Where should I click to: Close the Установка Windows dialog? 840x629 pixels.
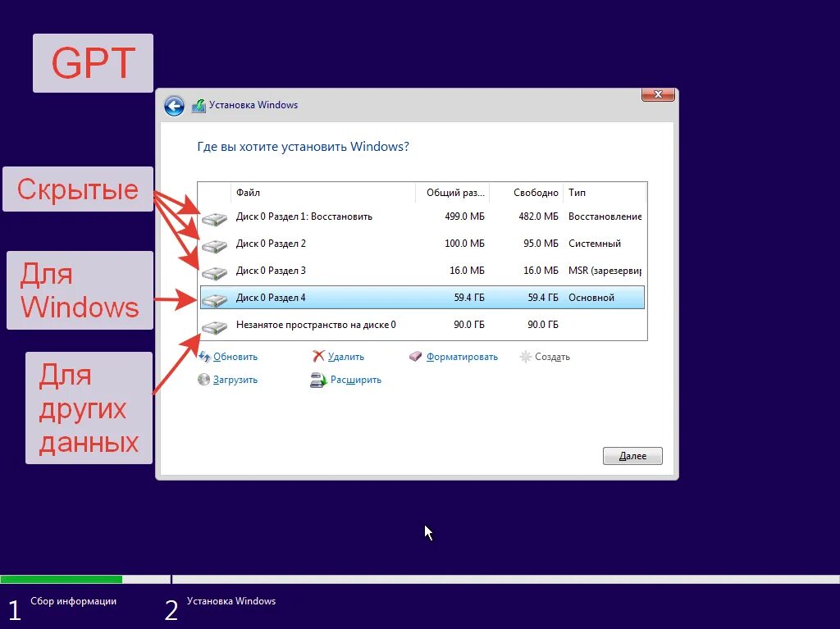[658, 94]
